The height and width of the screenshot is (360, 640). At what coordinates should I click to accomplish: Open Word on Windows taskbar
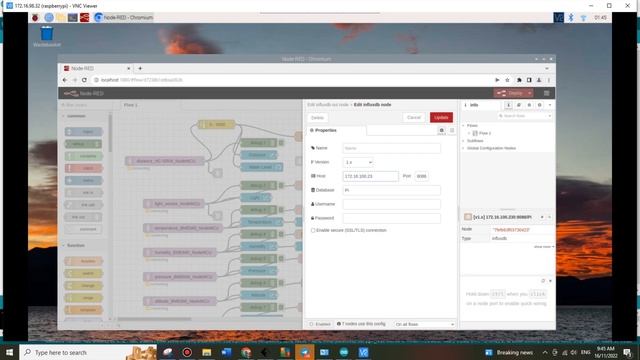[x=226, y=352]
